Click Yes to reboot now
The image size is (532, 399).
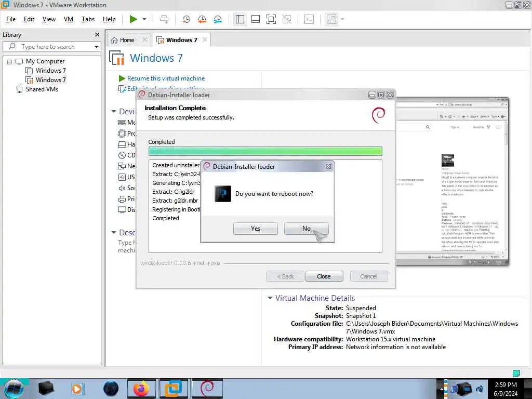tap(256, 229)
